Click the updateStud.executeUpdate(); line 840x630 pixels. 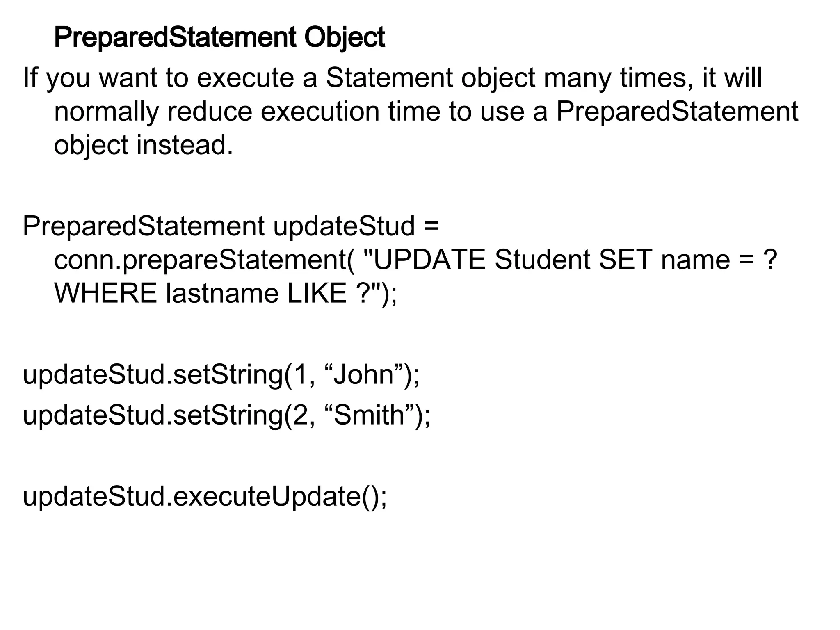point(205,497)
